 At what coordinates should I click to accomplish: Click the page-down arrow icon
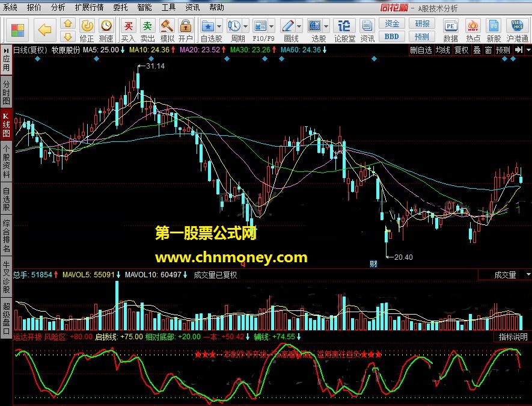68,36
